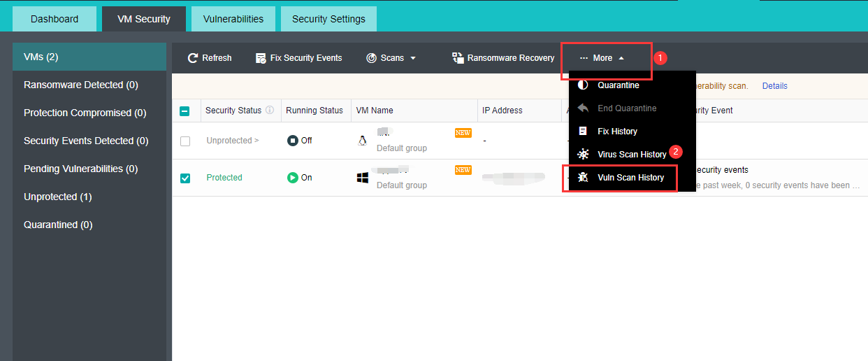The height and width of the screenshot is (361, 868).
Task: Choose End Quarantine from the More menu
Action: (632, 108)
